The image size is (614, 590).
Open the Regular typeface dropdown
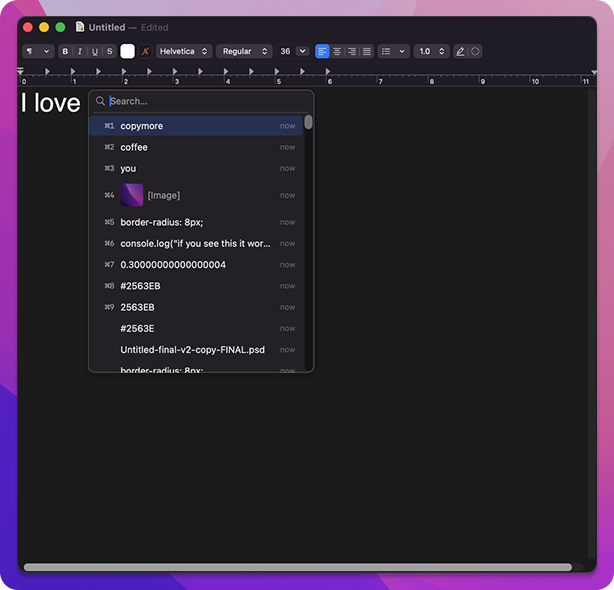coord(244,51)
